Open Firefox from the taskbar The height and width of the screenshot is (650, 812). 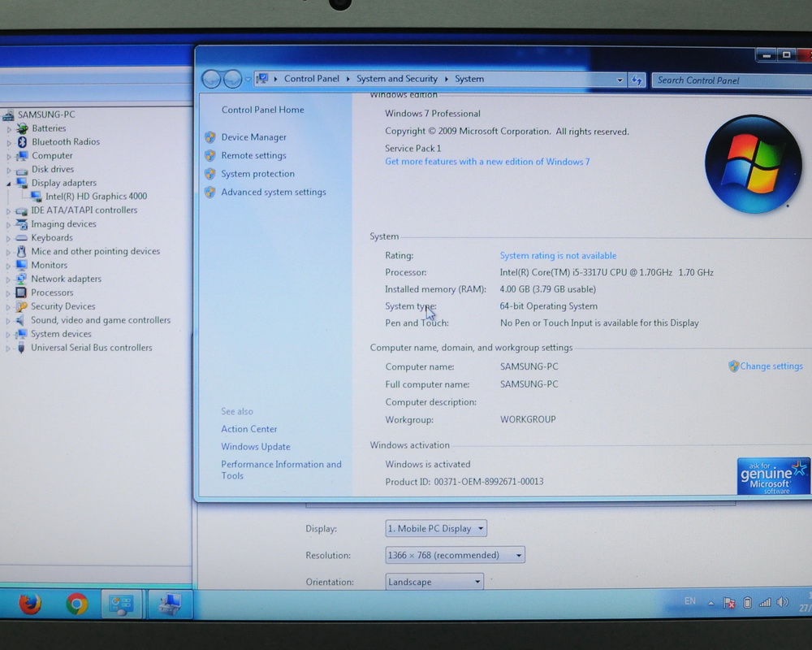point(30,604)
